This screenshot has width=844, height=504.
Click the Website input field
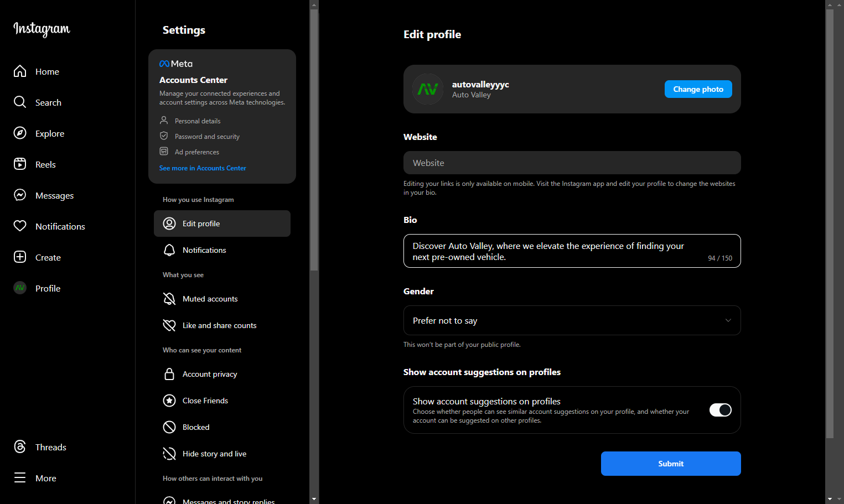pyautogui.click(x=572, y=163)
